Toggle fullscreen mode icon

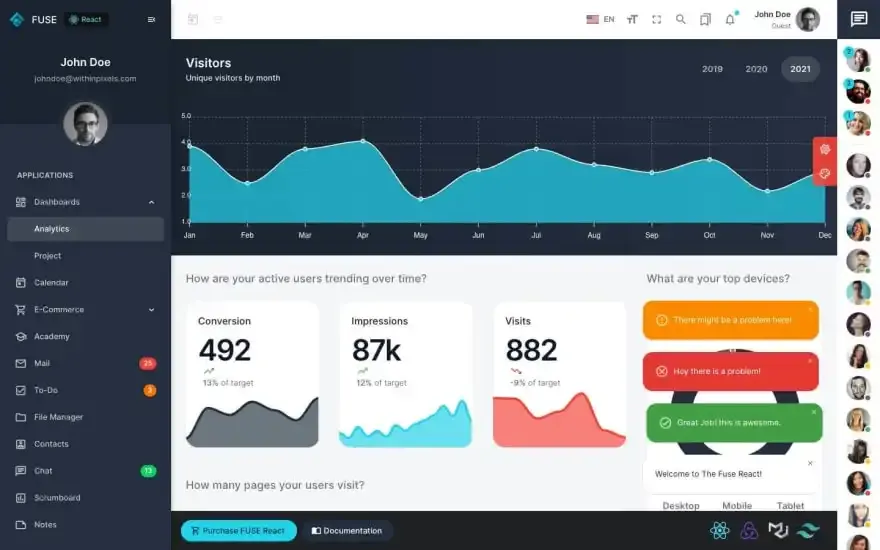[656, 20]
